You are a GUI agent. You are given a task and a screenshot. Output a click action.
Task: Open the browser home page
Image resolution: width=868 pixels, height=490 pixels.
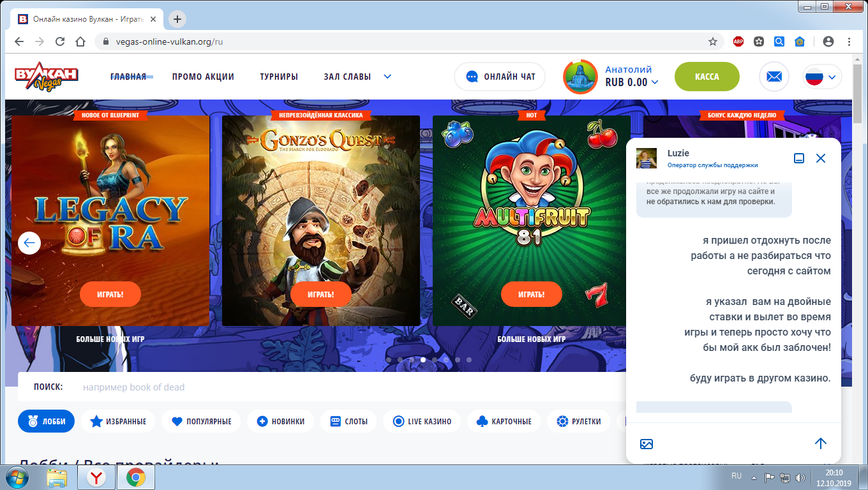coord(80,41)
